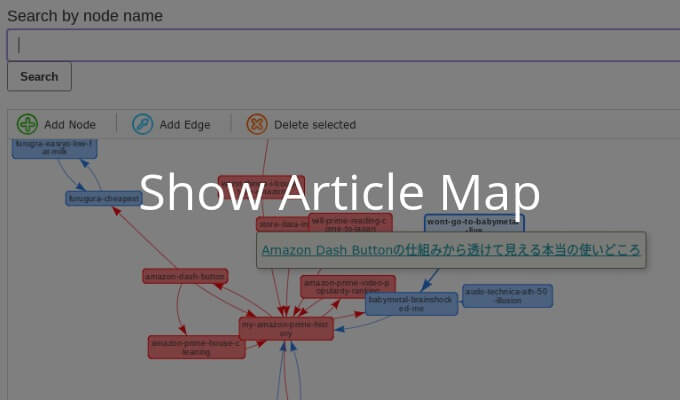
Task: Click the orange Delete selected icon
Action: pos(257,124)
